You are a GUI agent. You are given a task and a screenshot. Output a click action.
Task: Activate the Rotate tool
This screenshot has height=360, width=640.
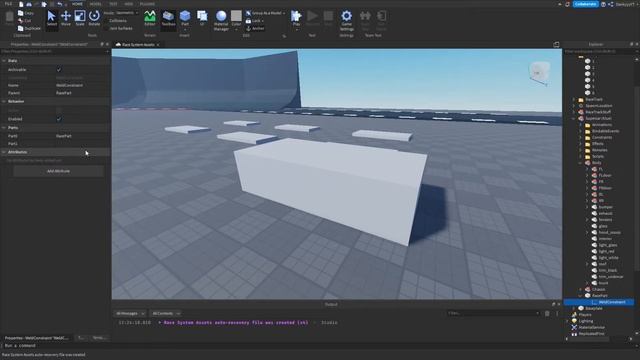(94, 19)
